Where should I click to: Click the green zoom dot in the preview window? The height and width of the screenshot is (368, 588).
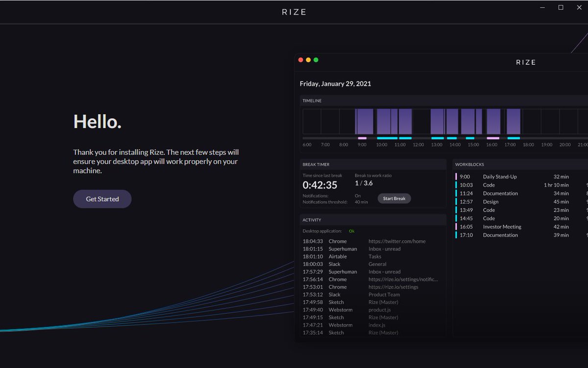(x=316, y=59)
